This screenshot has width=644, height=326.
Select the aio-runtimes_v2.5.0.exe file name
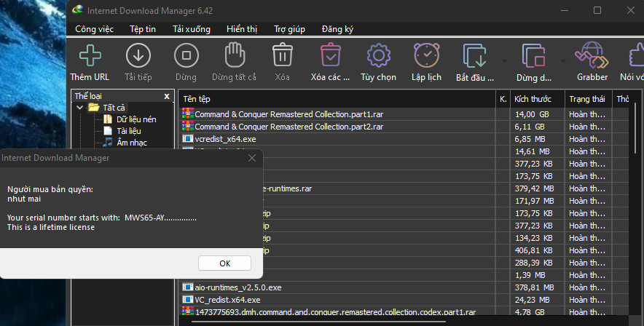pyautogui.click(x=238, y=287)
